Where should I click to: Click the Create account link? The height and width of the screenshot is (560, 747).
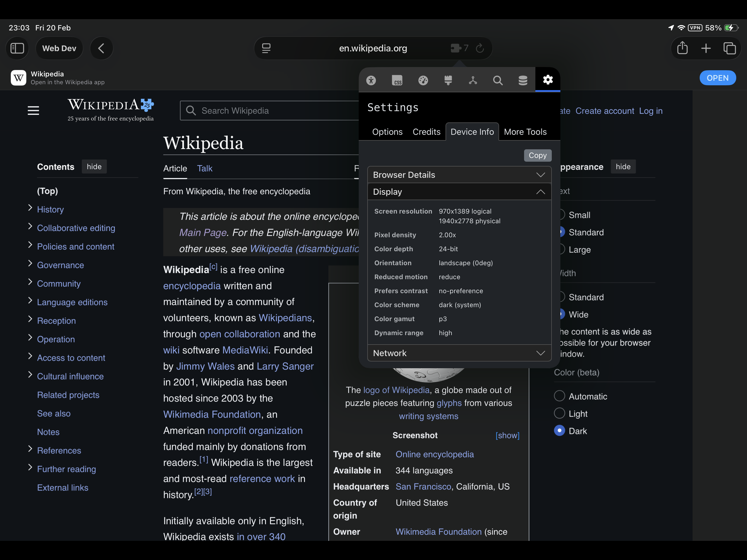tap(605, 111)
